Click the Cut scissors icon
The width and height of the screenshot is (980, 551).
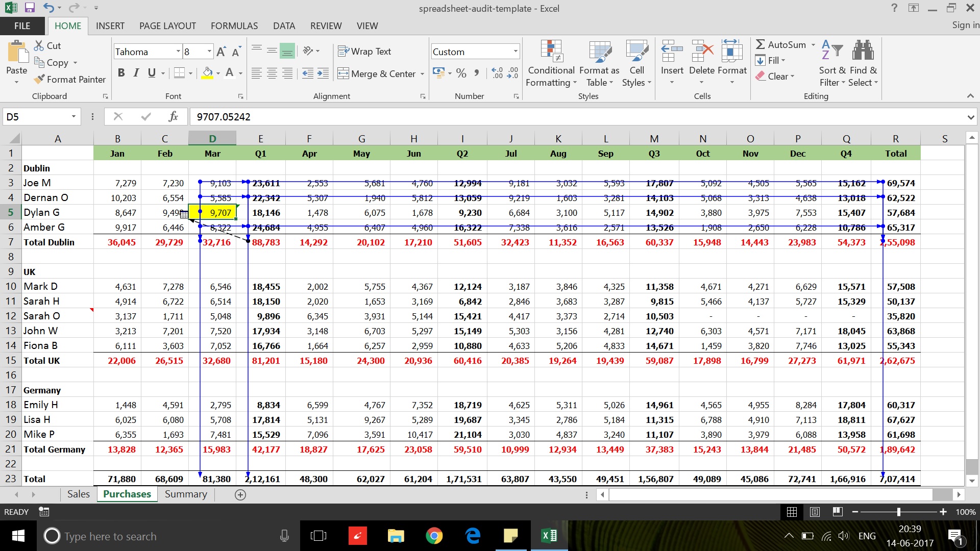point(39,45)
